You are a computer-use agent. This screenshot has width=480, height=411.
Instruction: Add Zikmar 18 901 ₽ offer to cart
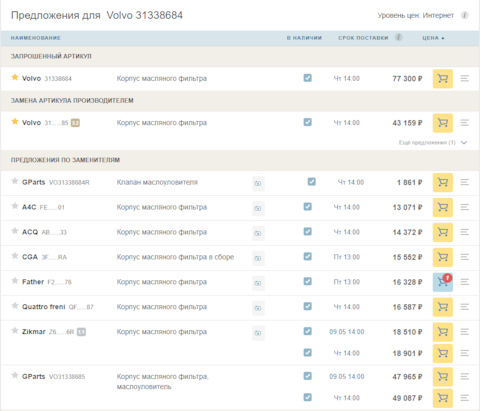coord(443,353)
